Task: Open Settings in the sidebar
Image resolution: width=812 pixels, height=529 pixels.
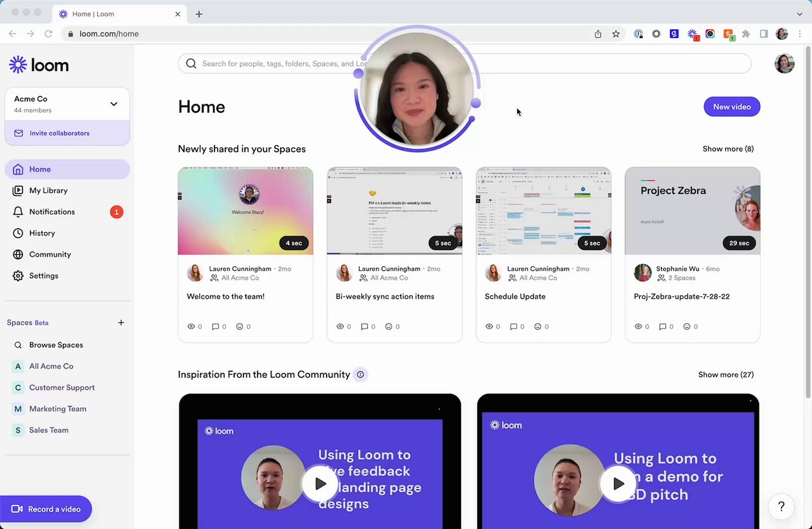Action: click(x=44, y=276)
